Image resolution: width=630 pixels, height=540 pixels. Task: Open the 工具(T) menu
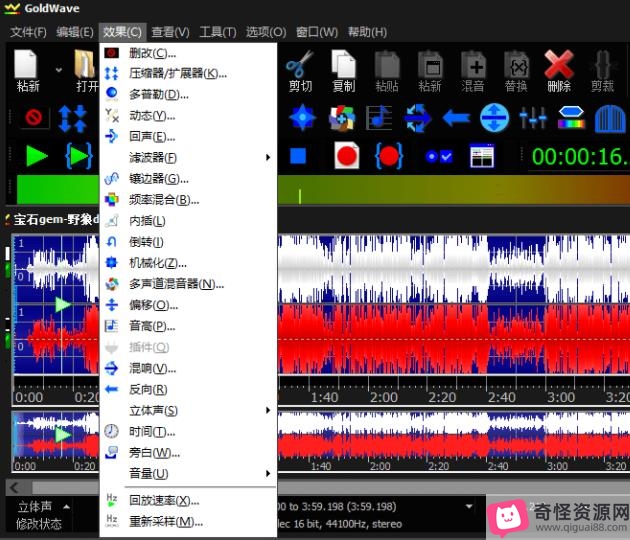pos(217,32)
